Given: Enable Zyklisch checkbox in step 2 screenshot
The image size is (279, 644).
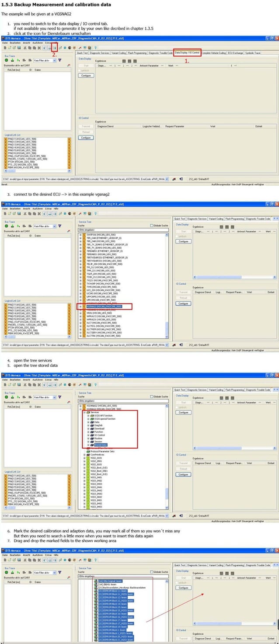Looking at the screenshot, I should tap(80, 70).
